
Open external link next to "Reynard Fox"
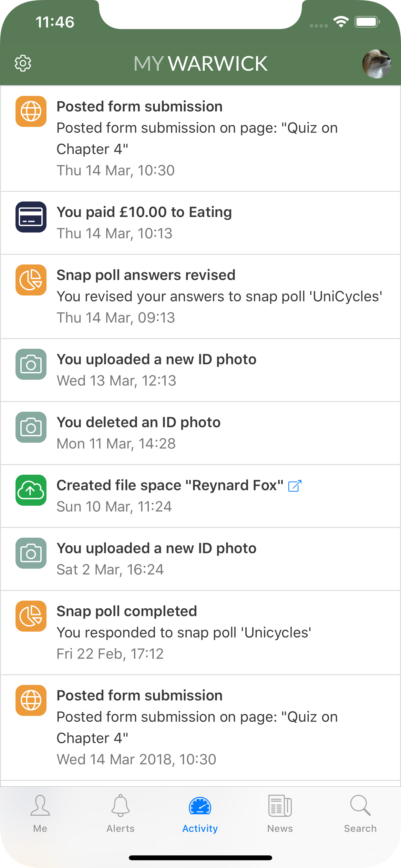tap(294, 486)
